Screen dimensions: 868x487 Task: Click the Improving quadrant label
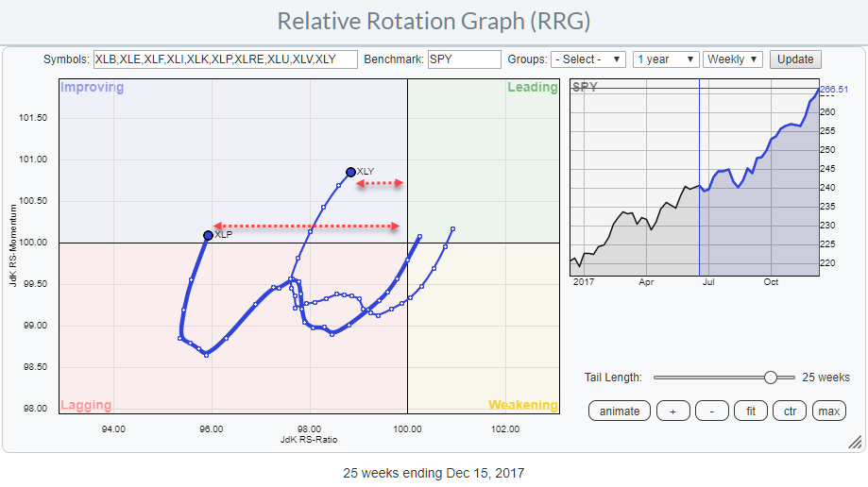click(x=92, y=88)
